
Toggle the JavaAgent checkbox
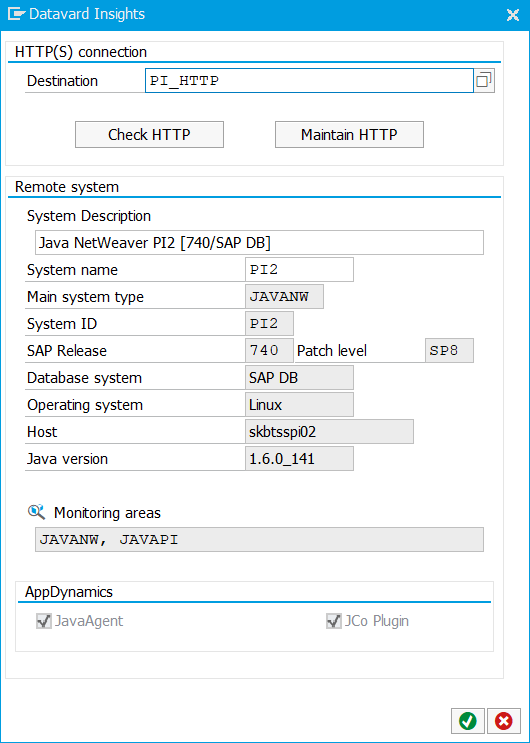[x=44, y=621]
